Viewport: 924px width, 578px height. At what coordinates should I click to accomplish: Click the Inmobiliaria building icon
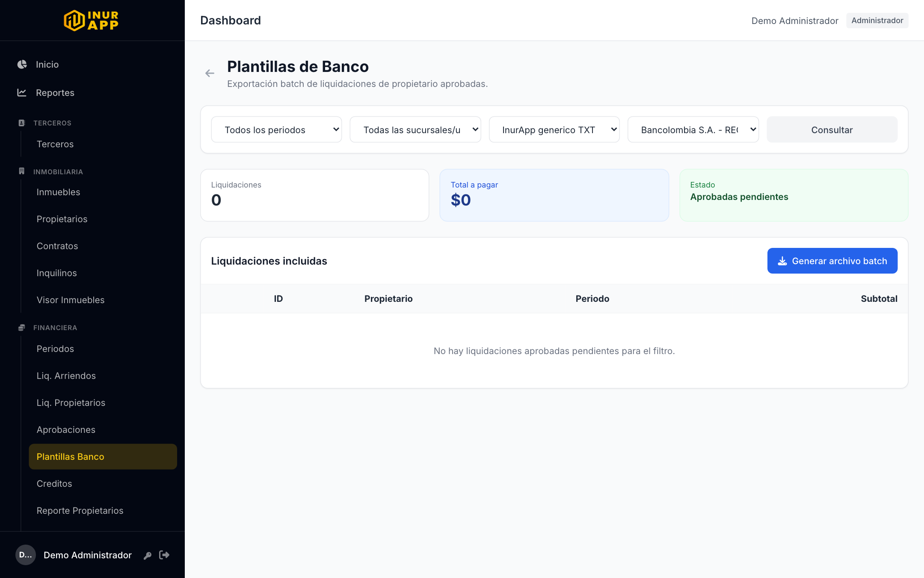[x=22, y=171]
